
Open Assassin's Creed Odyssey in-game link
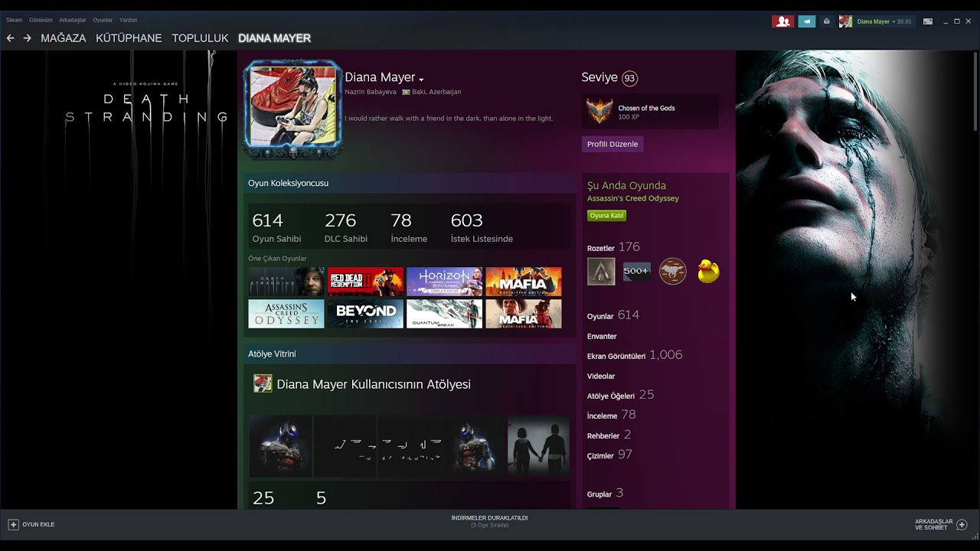coord(632,198)
